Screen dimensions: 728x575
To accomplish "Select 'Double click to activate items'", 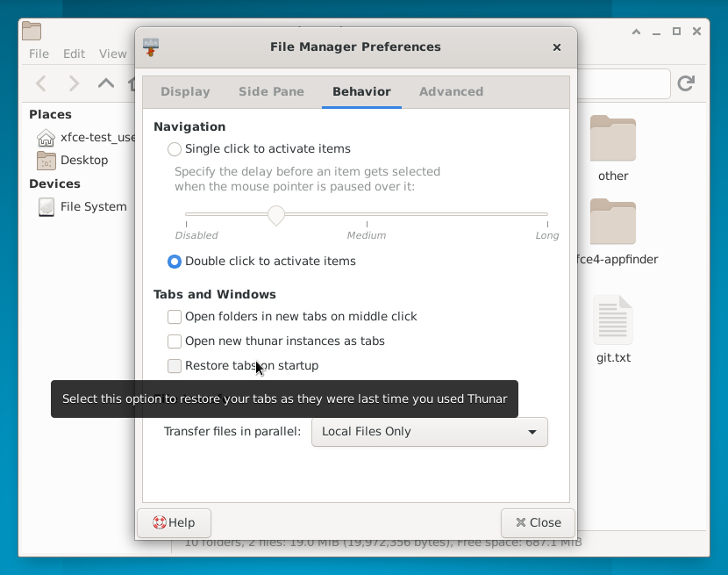I will (x=175, y=262).
